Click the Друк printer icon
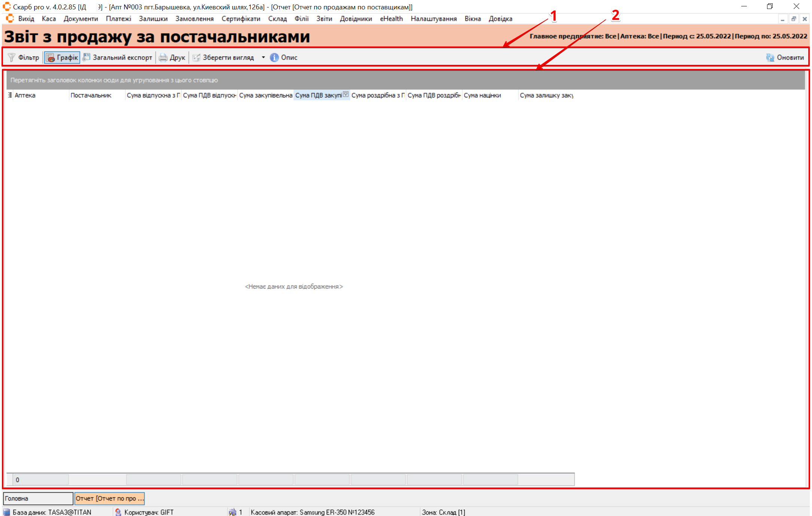This screenshot has height=516, width=812. coord(163,57)
